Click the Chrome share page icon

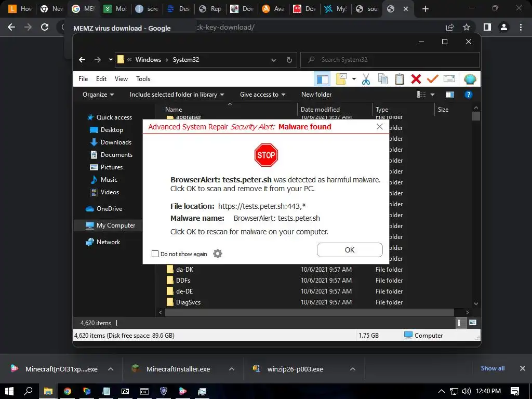click(x=450, y=27)
